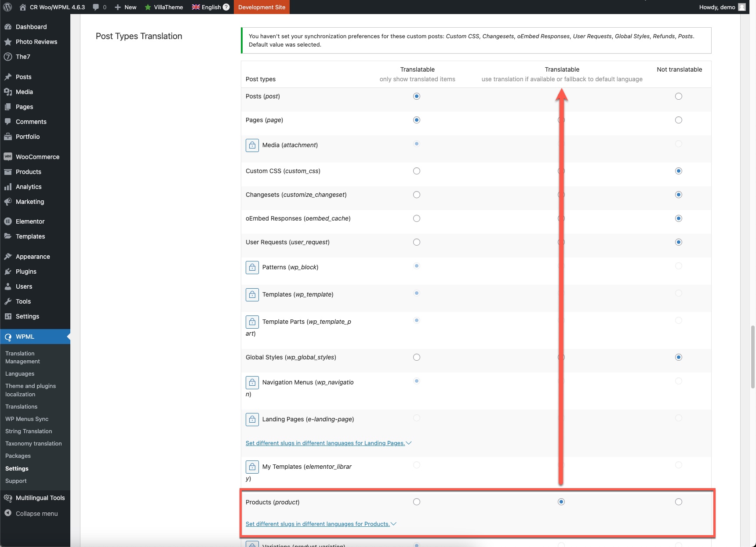The height and width of the screenshot is (547, 756).
Task: Open Howdy, demo account menu
Action: 722,7
